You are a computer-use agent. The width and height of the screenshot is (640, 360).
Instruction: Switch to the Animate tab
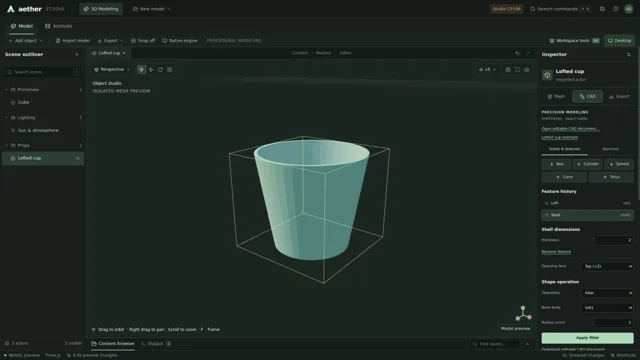[x=59, y=26]
